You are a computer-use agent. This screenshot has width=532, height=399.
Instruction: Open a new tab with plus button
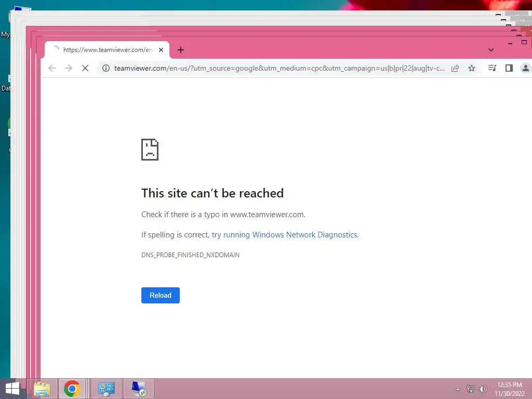[180, 50]
